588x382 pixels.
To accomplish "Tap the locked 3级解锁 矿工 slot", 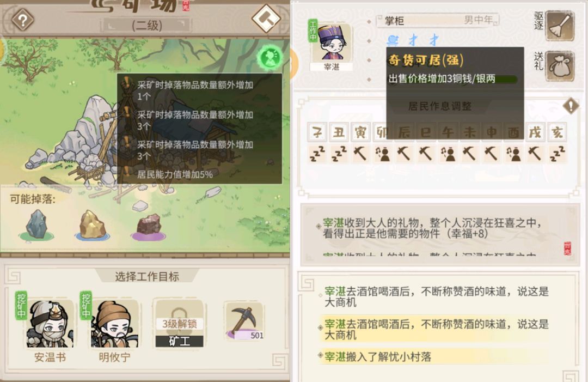I will tap(179, 324).
